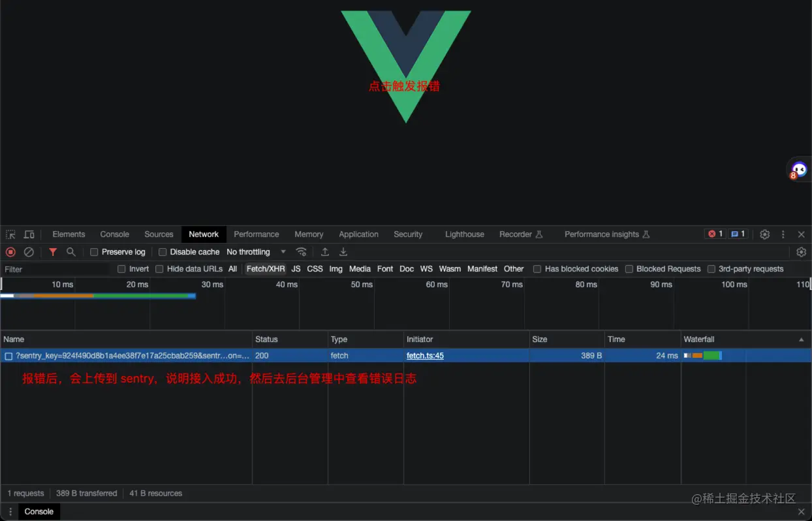The width and height of the screenshot is (812, 521).
Task: Toggle device toolbar icon
Action: [x=29, y=234]
